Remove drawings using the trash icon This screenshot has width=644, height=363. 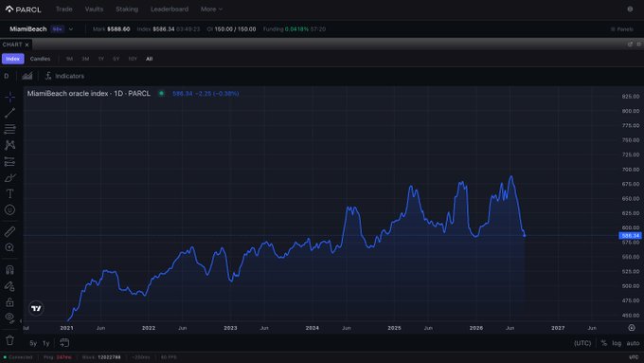pyautogui.click(x=9, y=340)
